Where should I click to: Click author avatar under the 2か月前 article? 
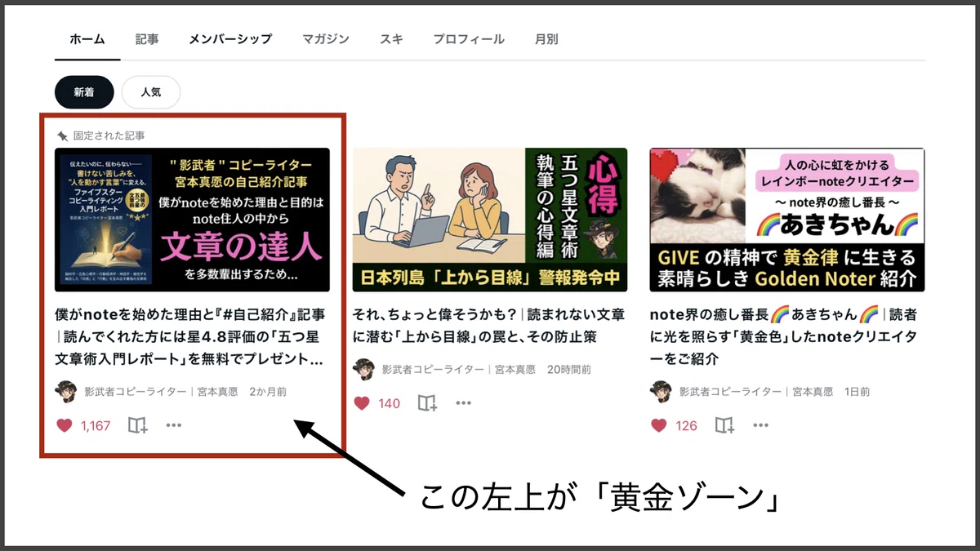tap(65, 391)
